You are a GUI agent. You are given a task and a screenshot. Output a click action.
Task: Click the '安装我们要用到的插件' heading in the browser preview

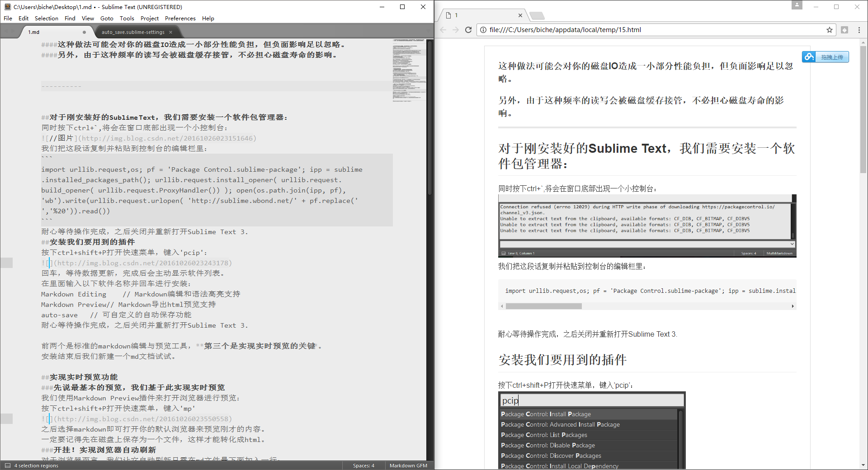562,360
